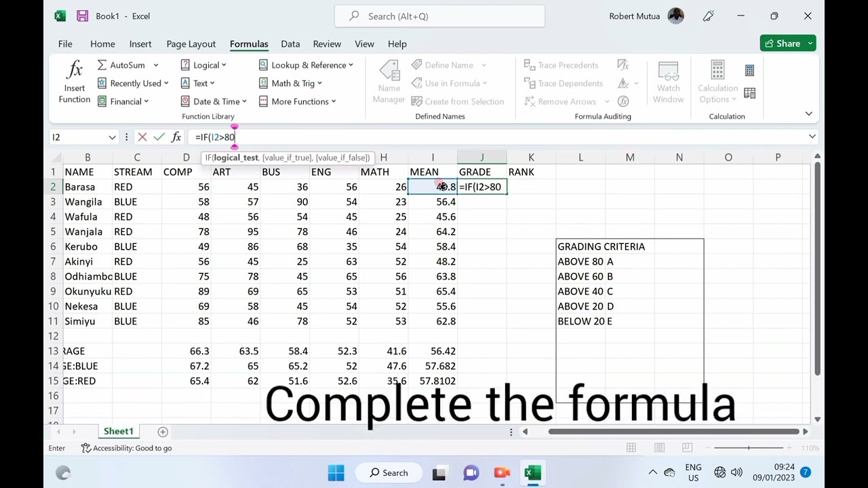Select the Sheet1 tab
Viewport: 868px width, 488px height.
coord(119,432)
